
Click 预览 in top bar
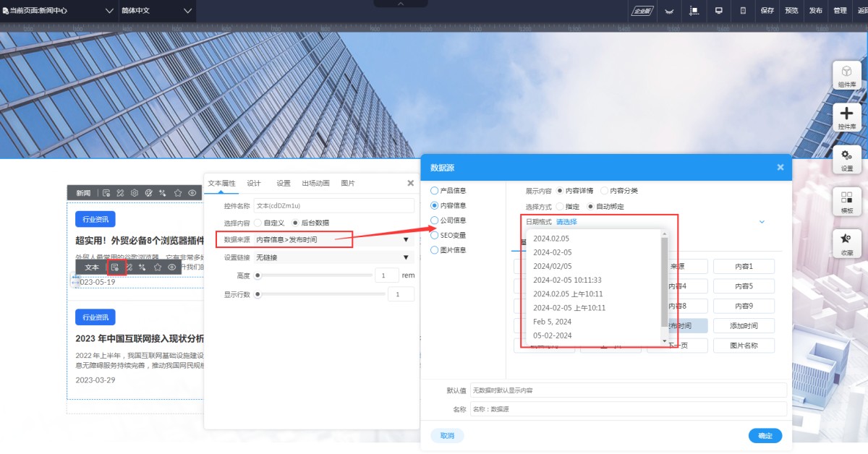click(x=791, y=10)
